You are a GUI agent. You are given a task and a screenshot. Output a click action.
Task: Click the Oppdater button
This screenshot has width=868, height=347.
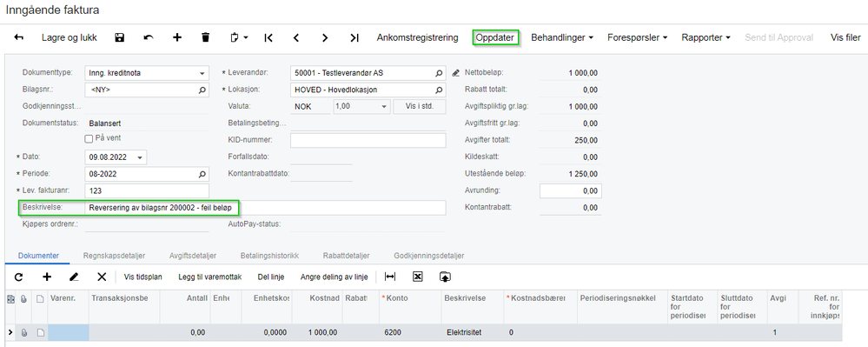[x=495, y=37]
